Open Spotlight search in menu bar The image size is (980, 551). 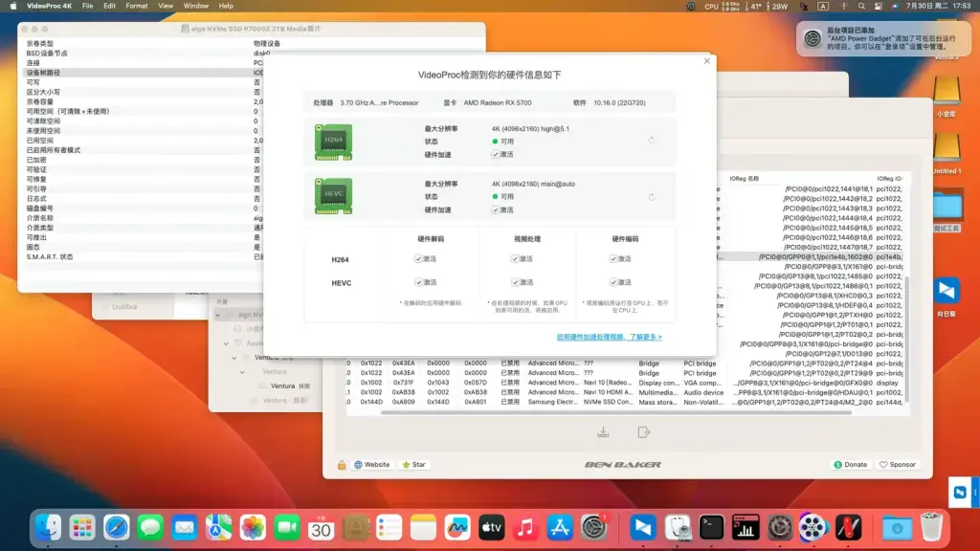coord(862,7)
